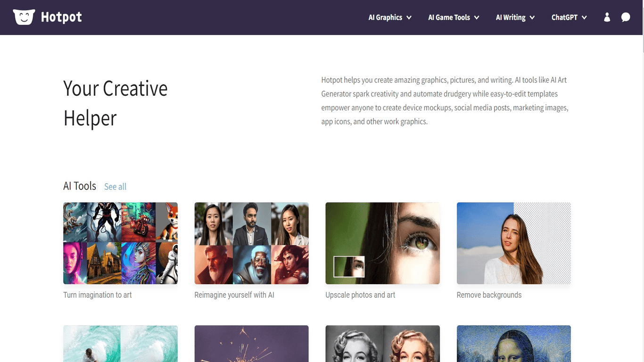The height and width of the screenshot is (362, 644).
Task: Open the ocean wave surfer thumbnail
Action: [x=120, y=344]
